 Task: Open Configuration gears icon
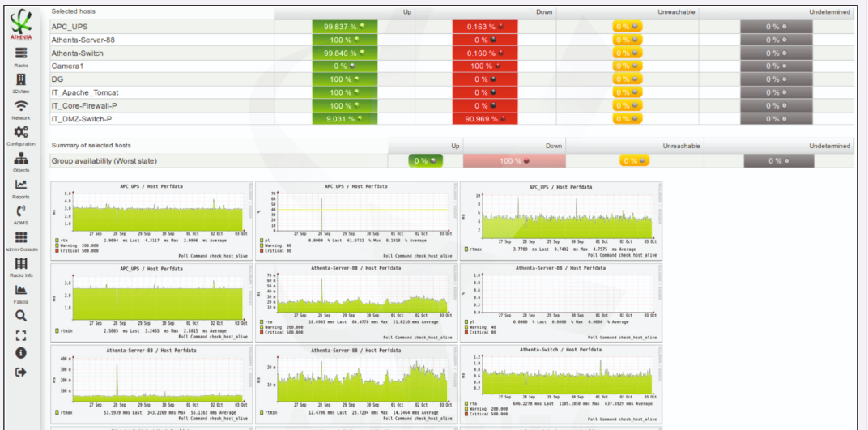click(21, 132)
